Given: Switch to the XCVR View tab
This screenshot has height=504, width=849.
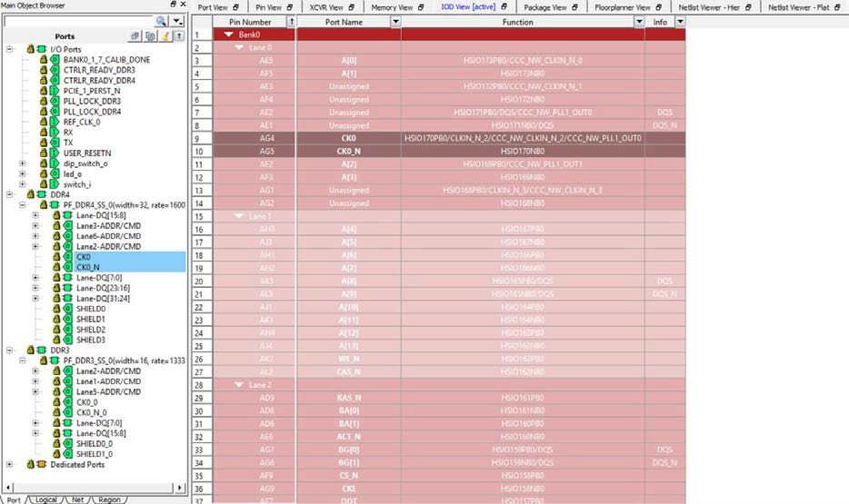Looking at the screenshot, I should [326, 7].
